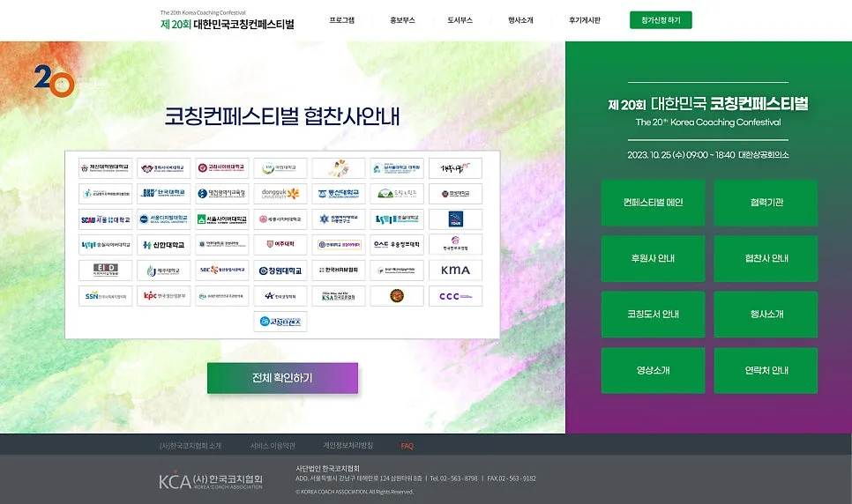Viewport: 852px width, 504px height.
Task: Click the 세종사이버대학교 sponsor logo
Action: [280, 219]
